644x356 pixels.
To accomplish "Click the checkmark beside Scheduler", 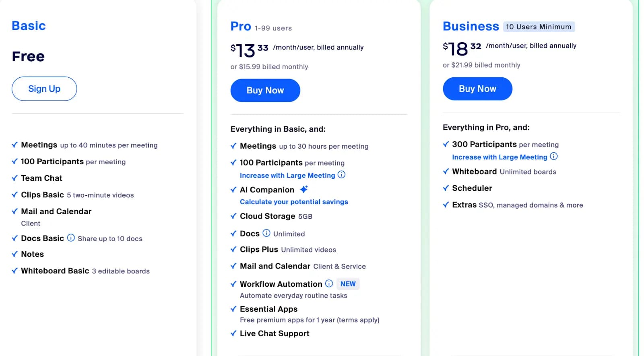I will point(446,188).
